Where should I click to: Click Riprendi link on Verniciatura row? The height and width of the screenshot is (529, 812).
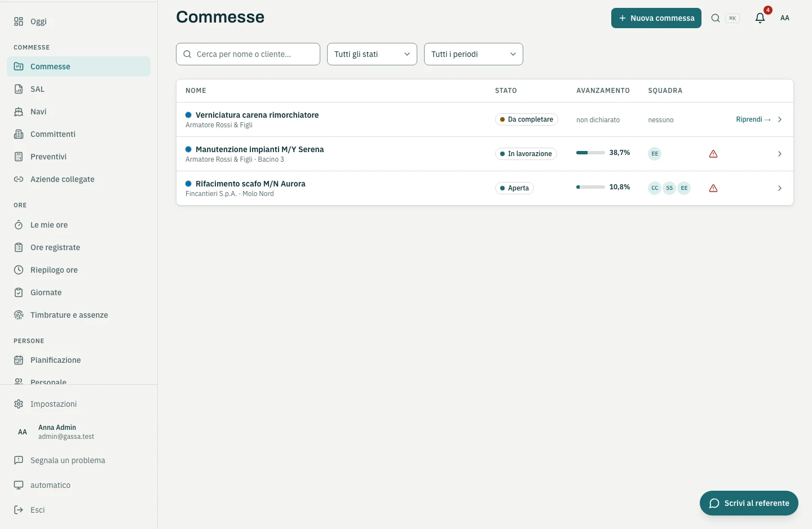[753, 119]
